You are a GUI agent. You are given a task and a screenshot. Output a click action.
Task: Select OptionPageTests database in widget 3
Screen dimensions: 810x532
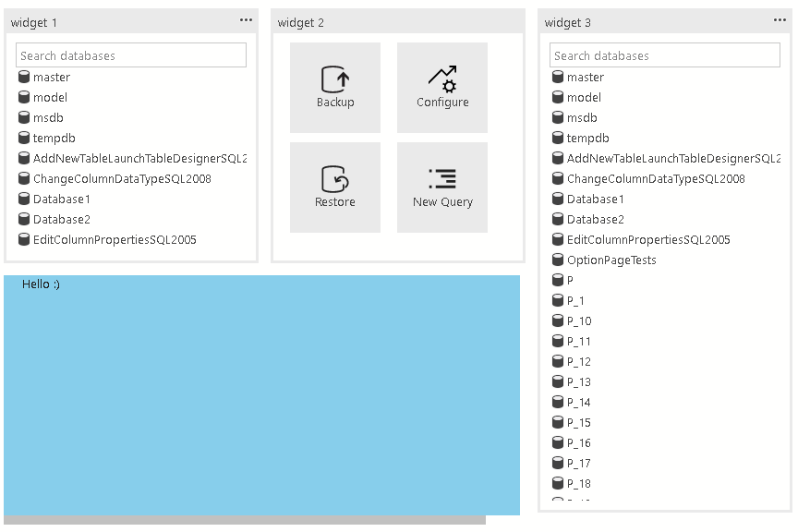coord(611,260)
